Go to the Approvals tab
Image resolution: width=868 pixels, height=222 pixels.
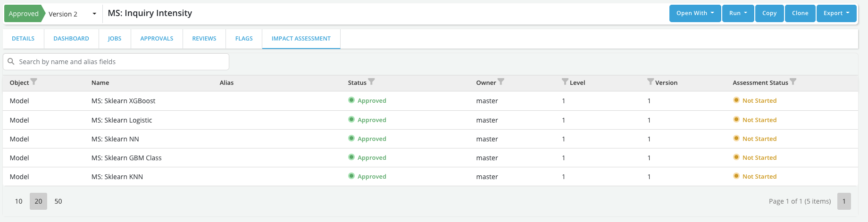(157, 39)
